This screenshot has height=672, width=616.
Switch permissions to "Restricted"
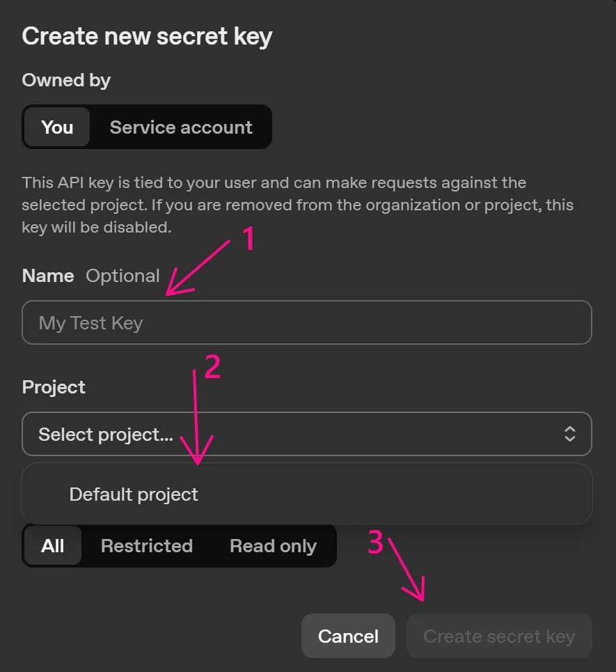[x=146, y=546]
